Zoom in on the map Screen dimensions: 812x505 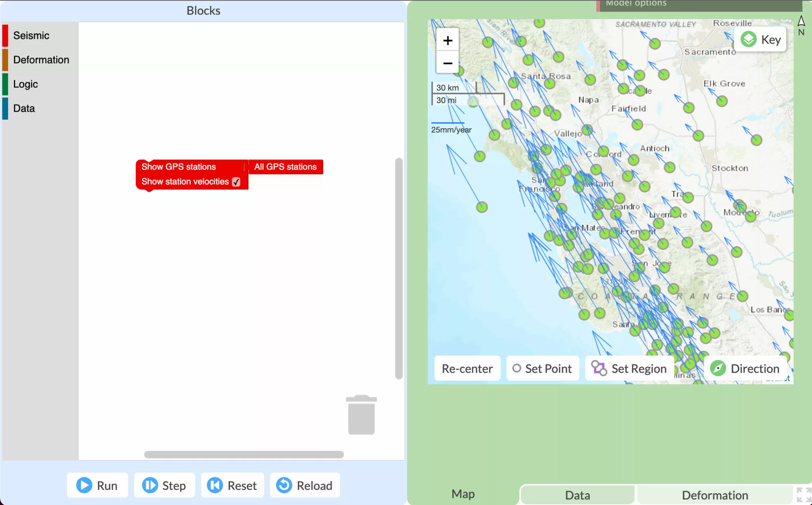click(447, 40)
